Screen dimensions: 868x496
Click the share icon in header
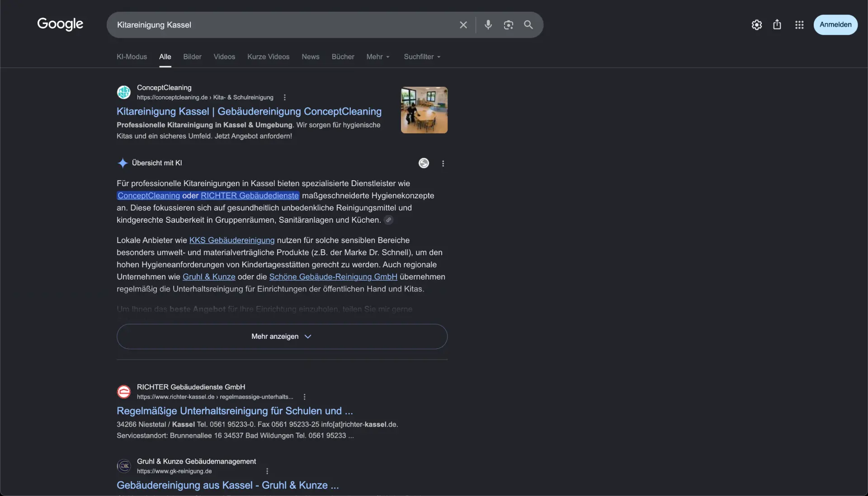(777, 24)
